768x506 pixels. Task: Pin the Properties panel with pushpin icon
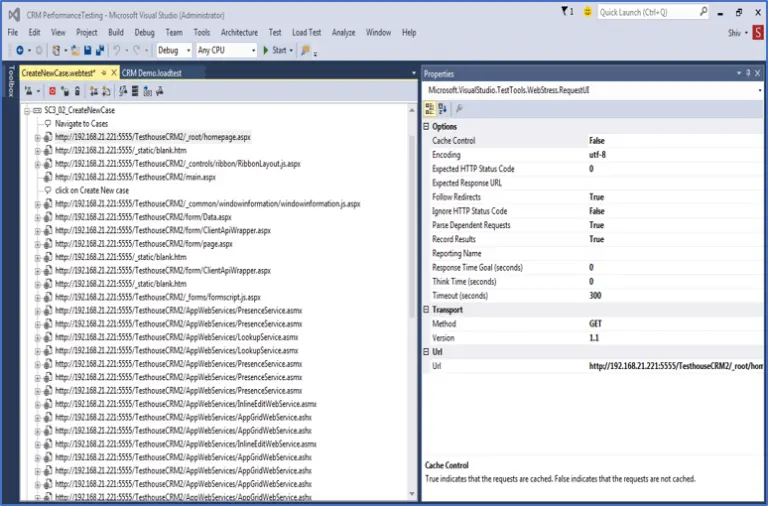pos(746,73)
